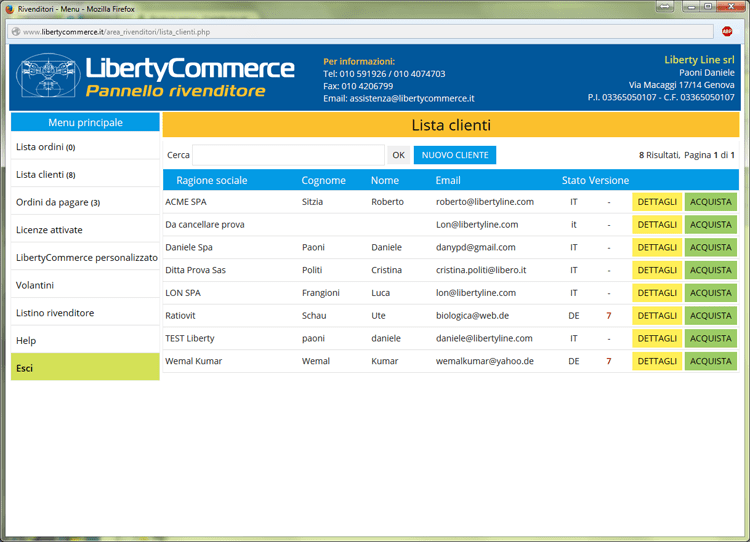Viewport: 750px width, 542px height.
Task: Select LibertyCommerce personalizzato menu item
Action: (85, 257)
